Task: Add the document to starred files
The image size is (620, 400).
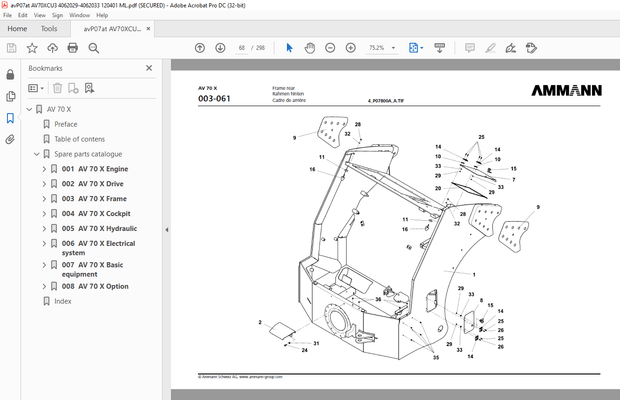Action: [32, 48]
